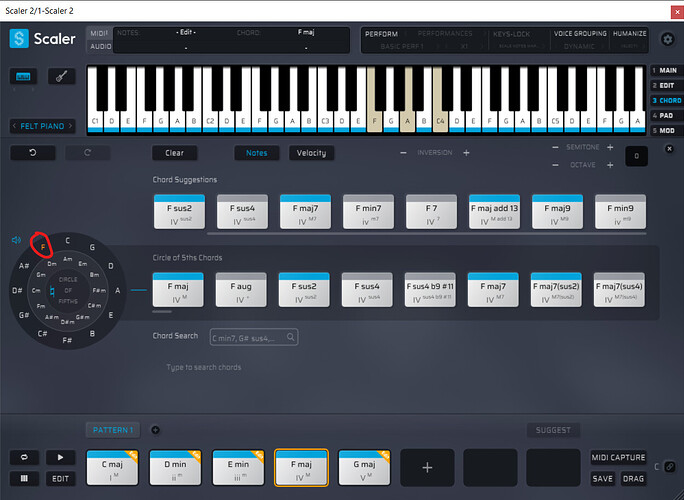Lower octave with minus

pos(555,165)
